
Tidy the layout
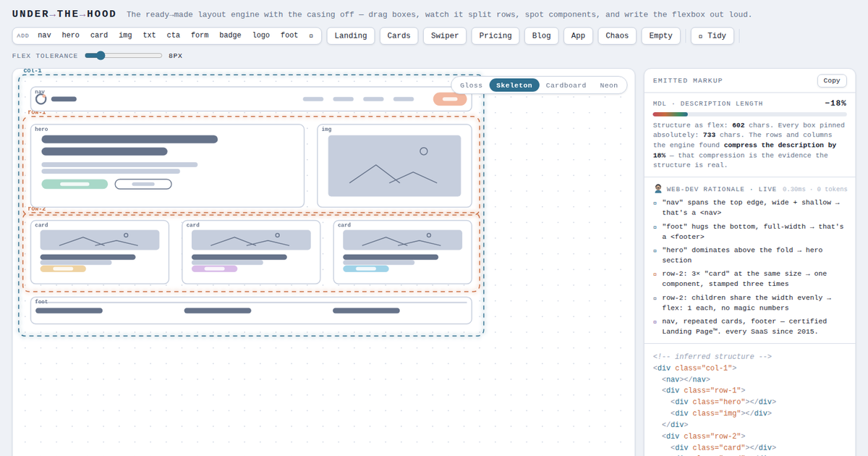point(712,35)
